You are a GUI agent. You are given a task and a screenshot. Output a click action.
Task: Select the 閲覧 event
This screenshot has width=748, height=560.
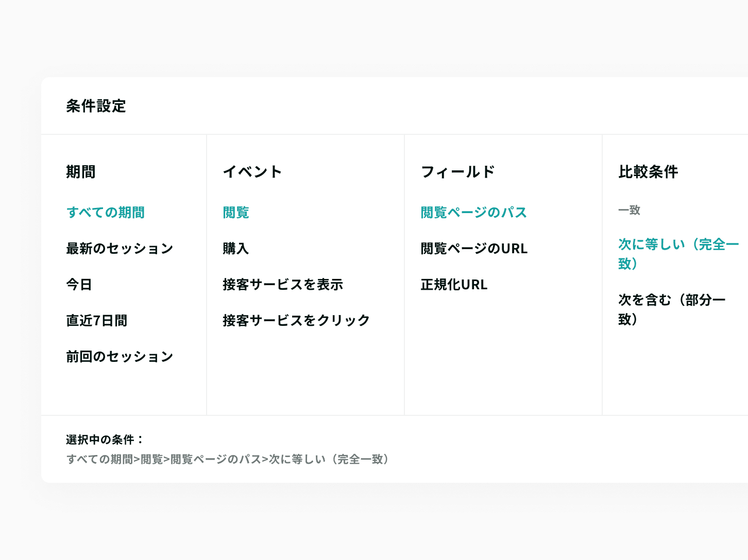[236, 213]
